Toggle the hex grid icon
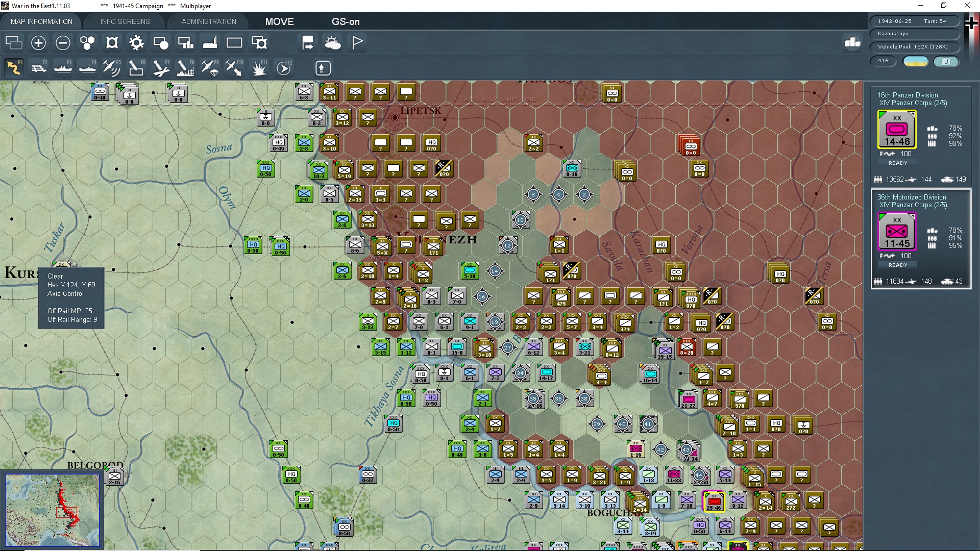 coord(87,43)
